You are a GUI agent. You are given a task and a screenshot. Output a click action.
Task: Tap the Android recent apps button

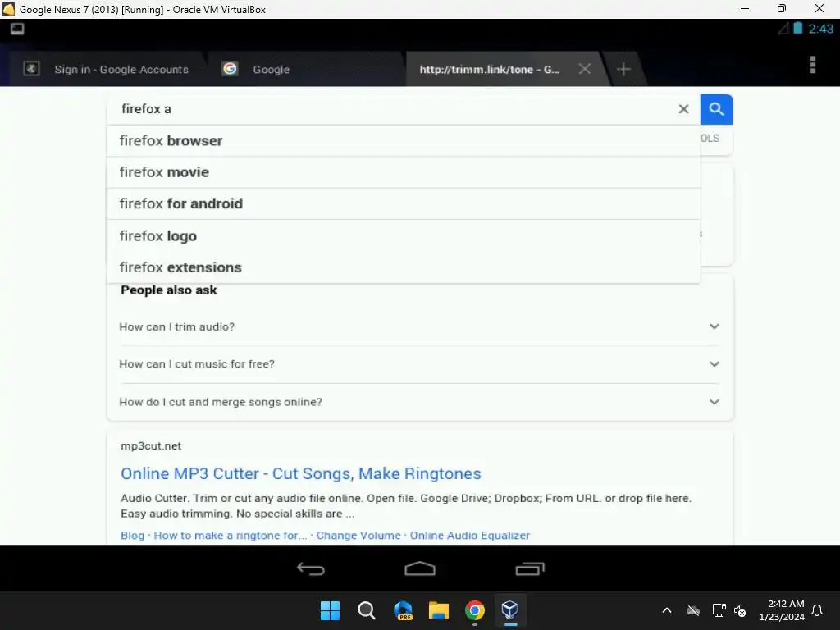[530, 568]
